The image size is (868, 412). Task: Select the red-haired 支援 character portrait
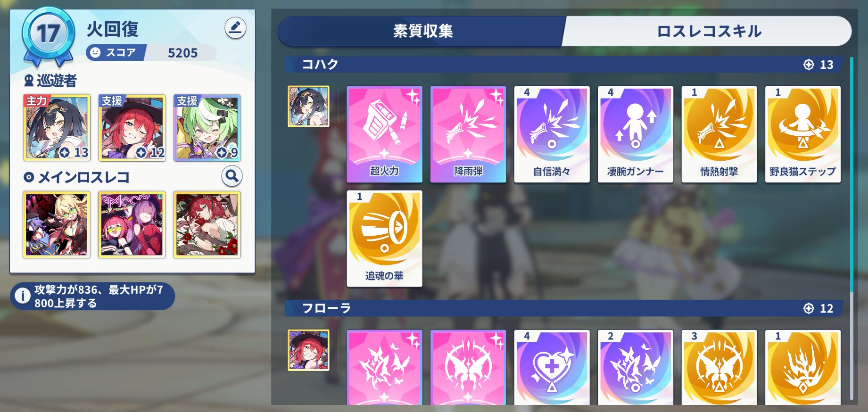coord(132,128)
